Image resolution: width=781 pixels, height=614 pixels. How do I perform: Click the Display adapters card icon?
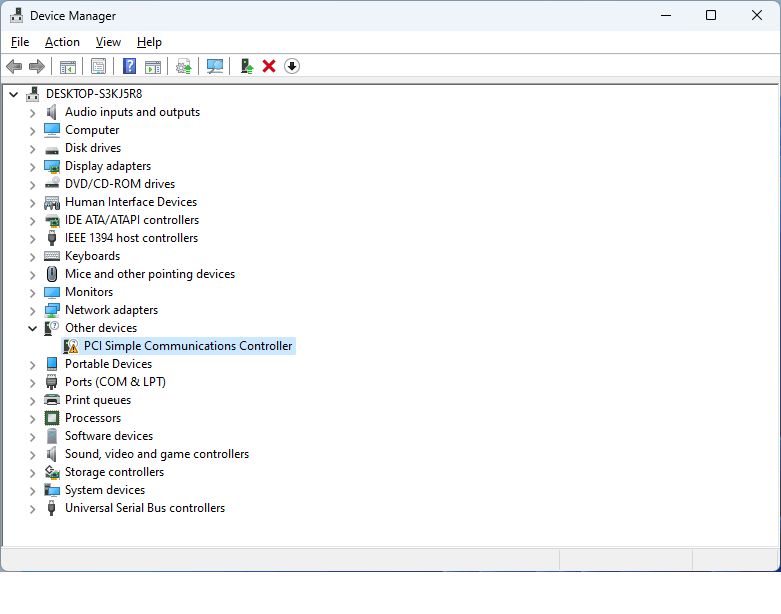coord(52,166)
